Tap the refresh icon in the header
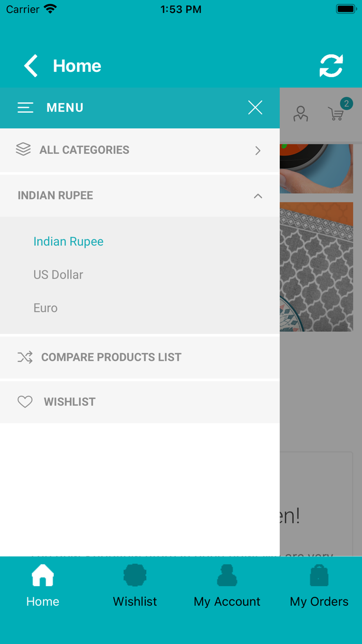 [x=331, y=66]
